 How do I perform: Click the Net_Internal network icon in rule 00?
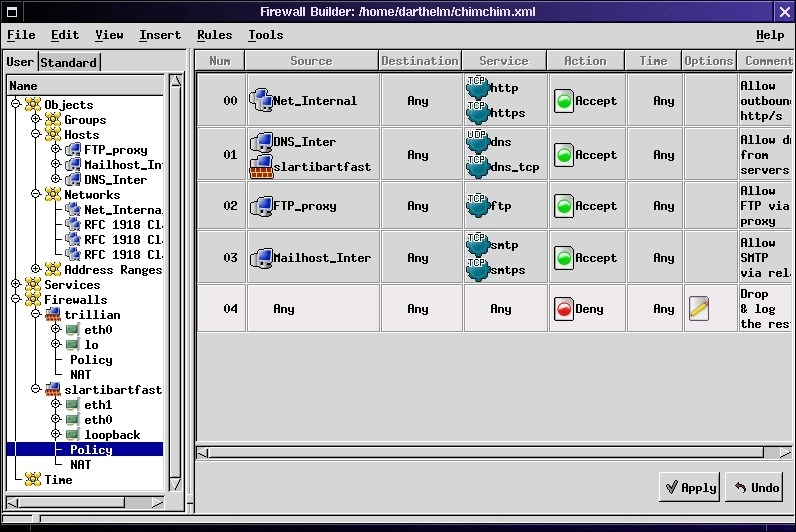pyautogui.click(x=260, y=100)
